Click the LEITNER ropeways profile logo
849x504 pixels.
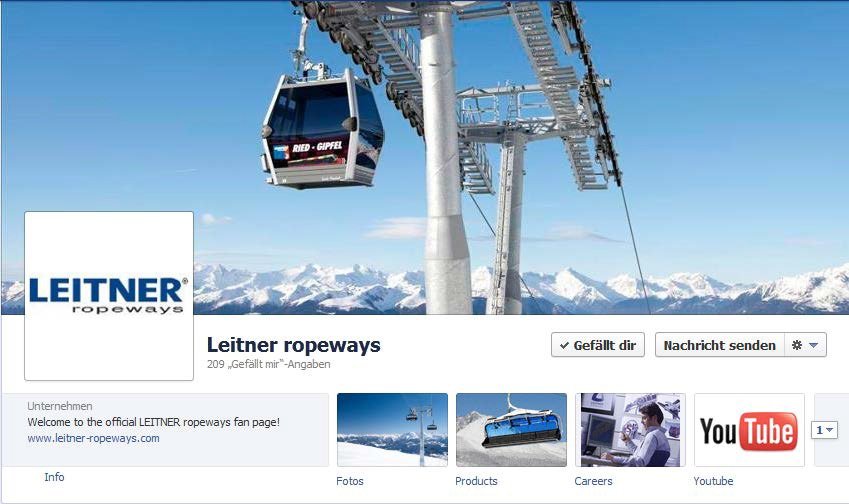point(109,296)
